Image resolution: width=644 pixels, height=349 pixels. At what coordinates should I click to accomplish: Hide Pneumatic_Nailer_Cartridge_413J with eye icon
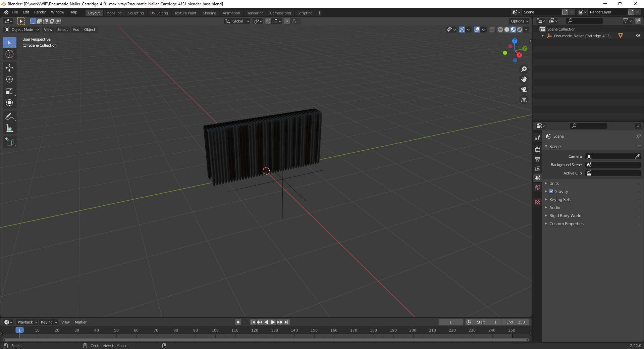pyautogui.click(x=638, y=36)
